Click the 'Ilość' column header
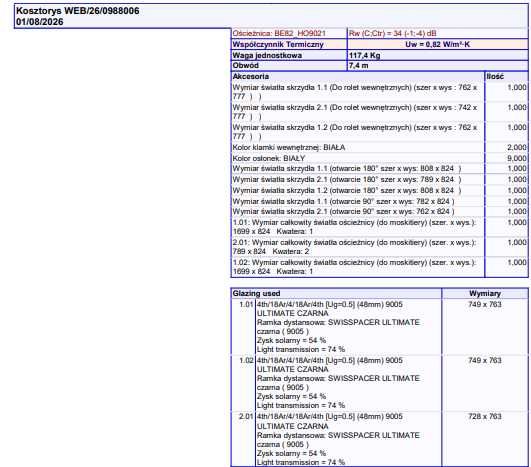531x467 pixels. click(x=495, y=77)
